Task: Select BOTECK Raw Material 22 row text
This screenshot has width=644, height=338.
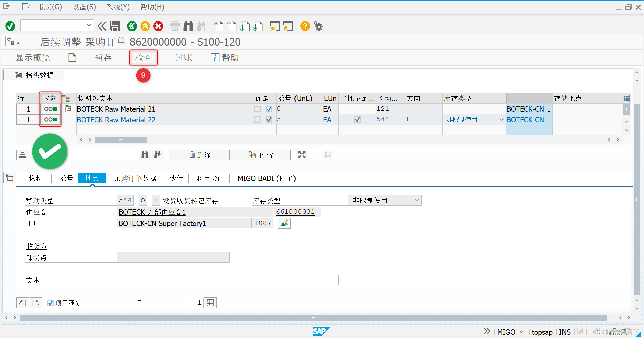Action: pos(116,120)
